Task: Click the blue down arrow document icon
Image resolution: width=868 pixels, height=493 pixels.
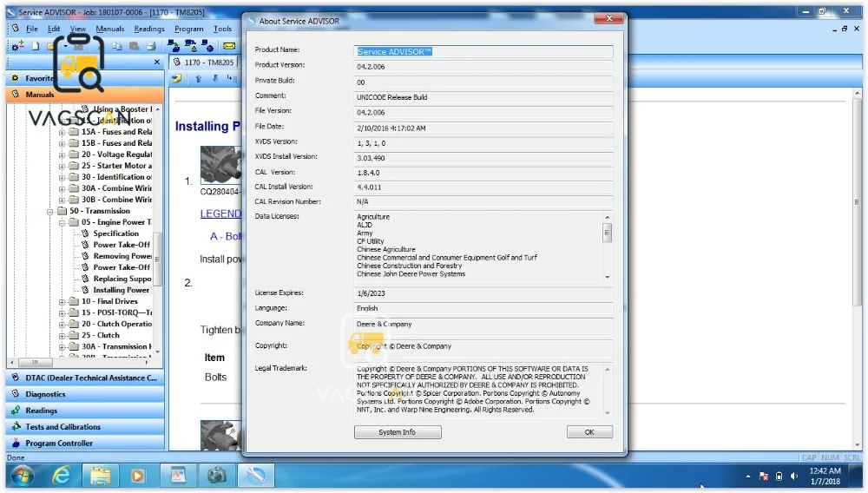Action: coord(215,79)
